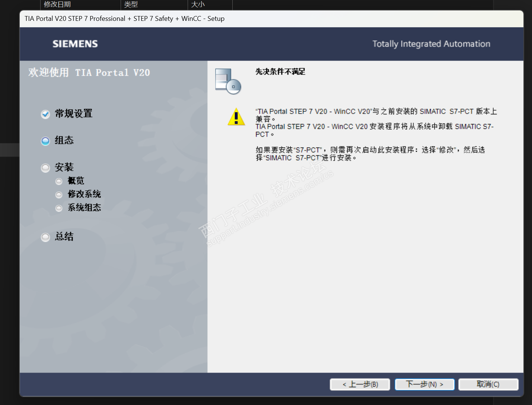Click the setup window title bar text
This screenshot has width=532, height=405.
coord(125,19)
